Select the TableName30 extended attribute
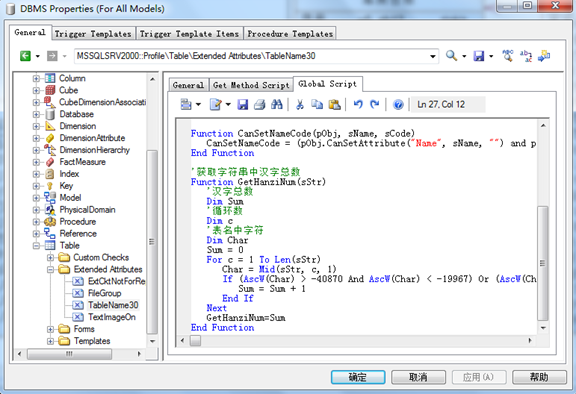This screenshot has height=394, width=576. (113, 305)
